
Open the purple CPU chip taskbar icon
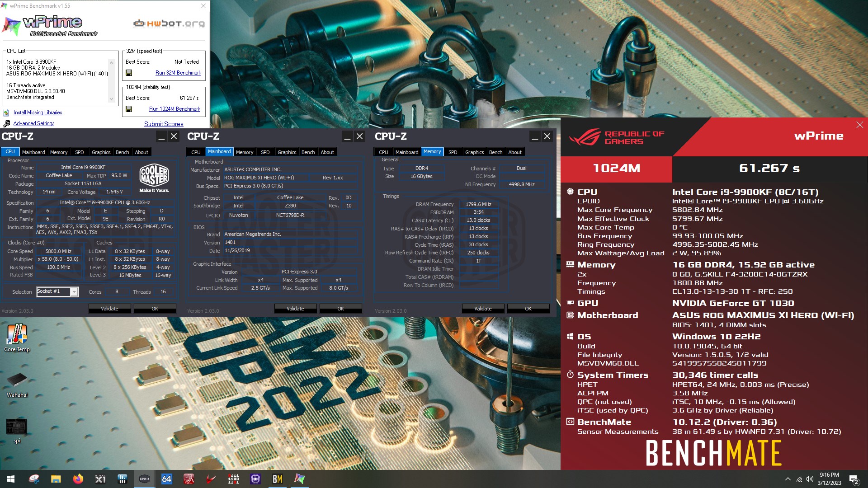(x=255, y=479)
